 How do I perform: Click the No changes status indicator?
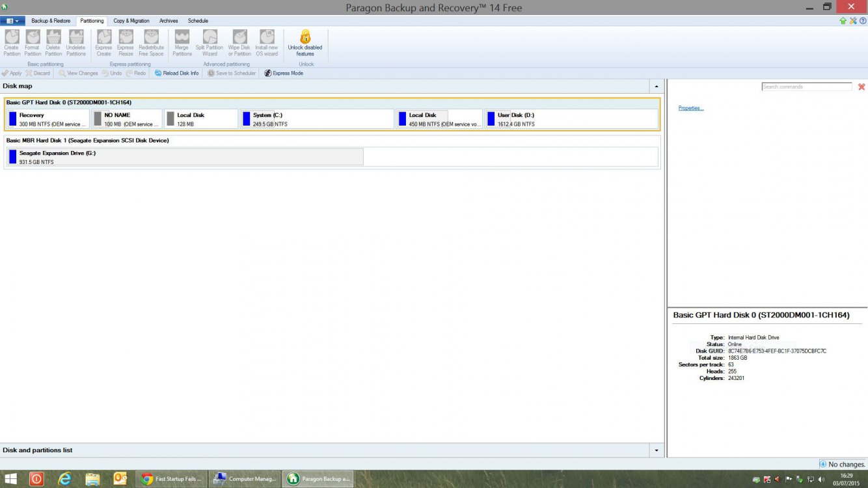pyautogui.click(x=842, y=464)
